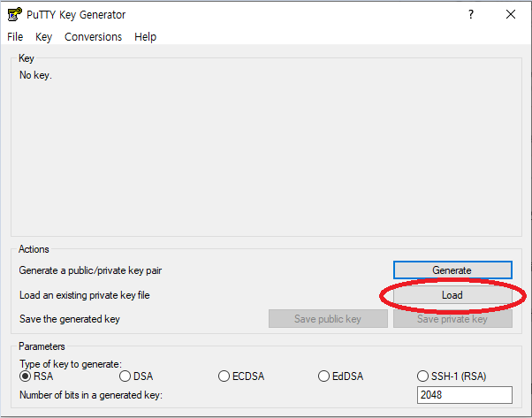Click the Save public key button
The width and height of the screenshot is (532, 418).
[x=328, y=319]
